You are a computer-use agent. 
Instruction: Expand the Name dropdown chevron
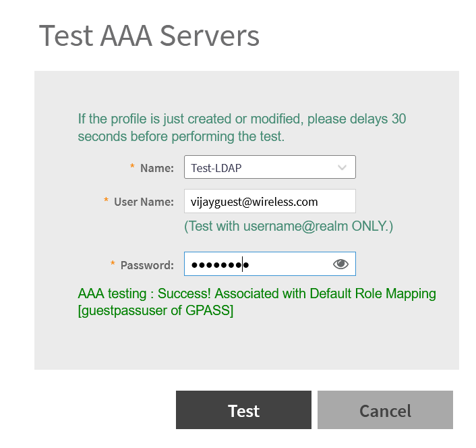pos(342,167)
